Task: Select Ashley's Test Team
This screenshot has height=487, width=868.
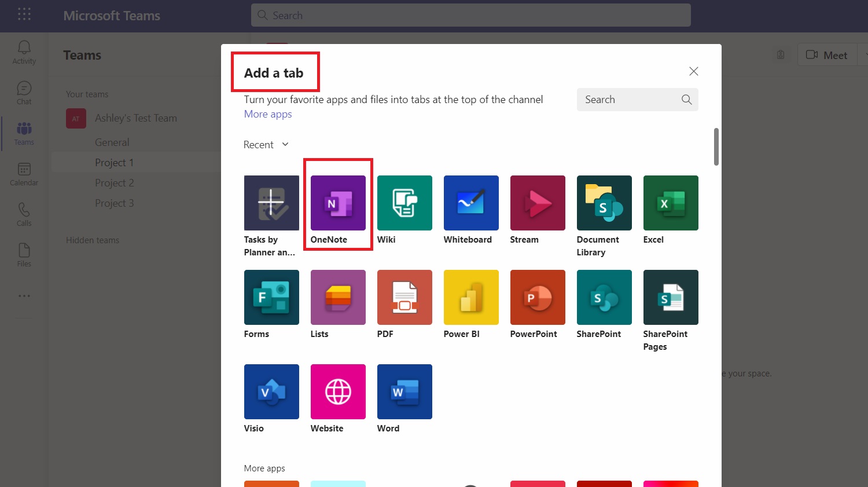Action: (x=136, y=118)
